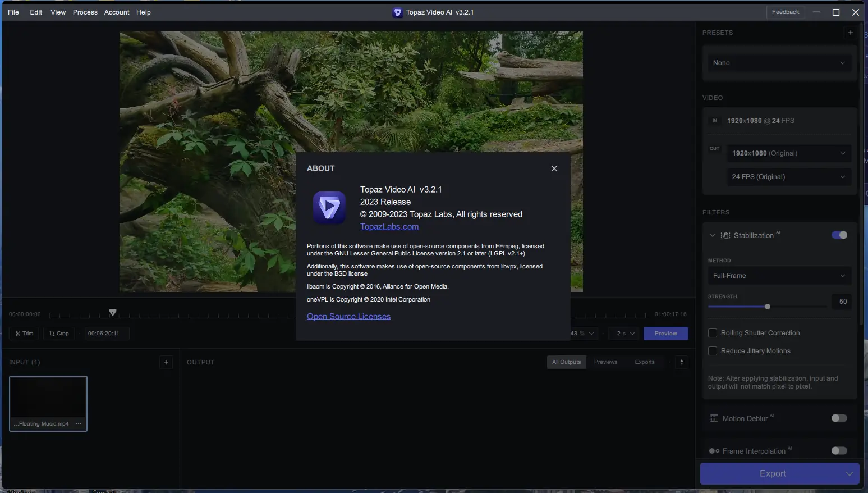Click the output sort order icon
Screen dimensions: 868x493
(x=682, y=362)
